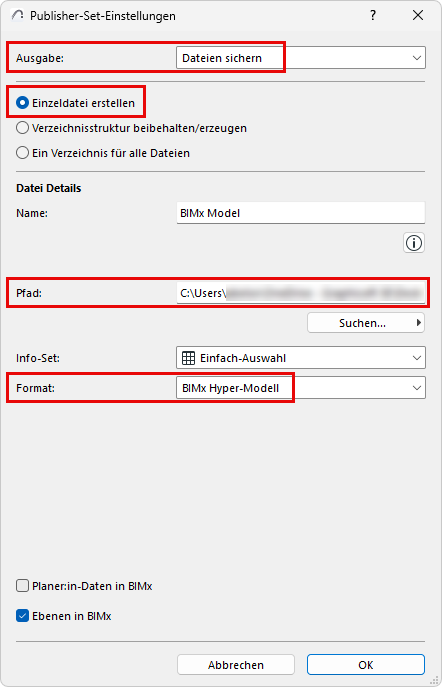Click the Pfad path input field

[301, 293]
